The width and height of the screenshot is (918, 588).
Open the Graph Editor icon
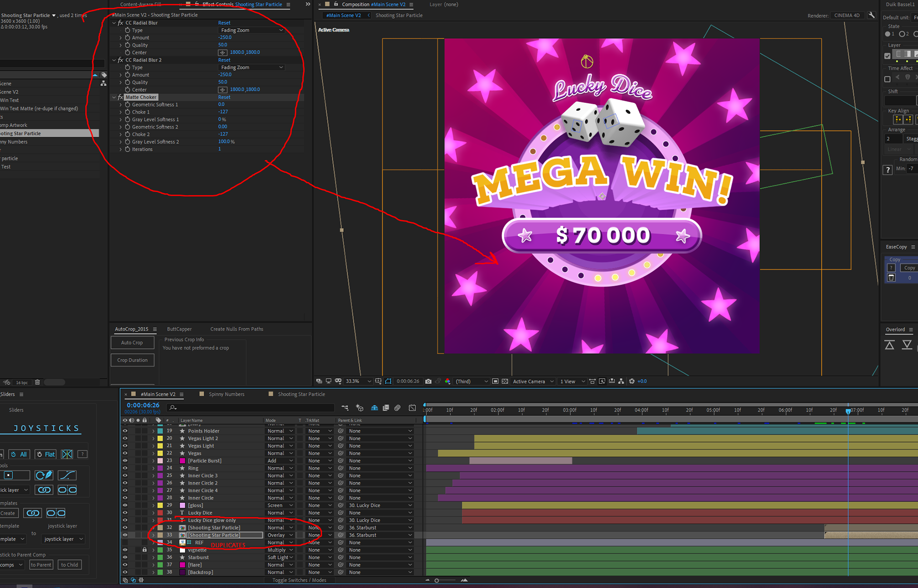point(412,408)
